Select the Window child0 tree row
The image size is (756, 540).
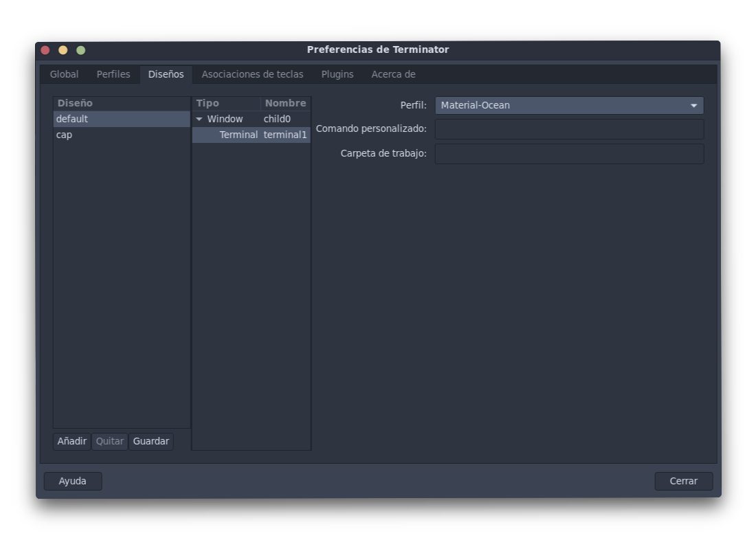251,119
